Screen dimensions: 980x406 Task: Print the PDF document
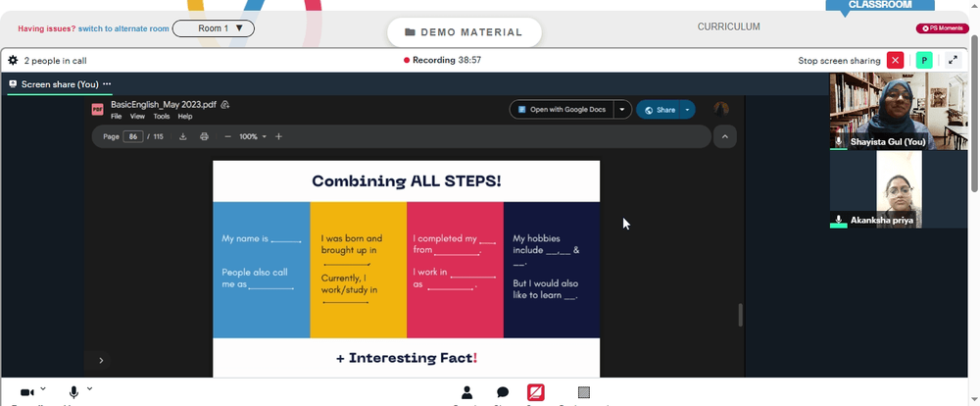coord(204,136)
